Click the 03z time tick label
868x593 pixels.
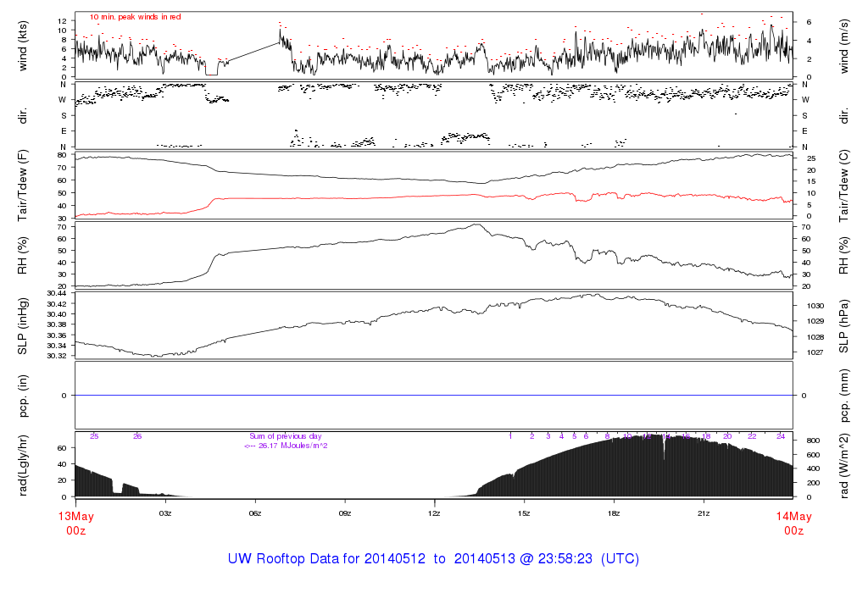[165, 513]
